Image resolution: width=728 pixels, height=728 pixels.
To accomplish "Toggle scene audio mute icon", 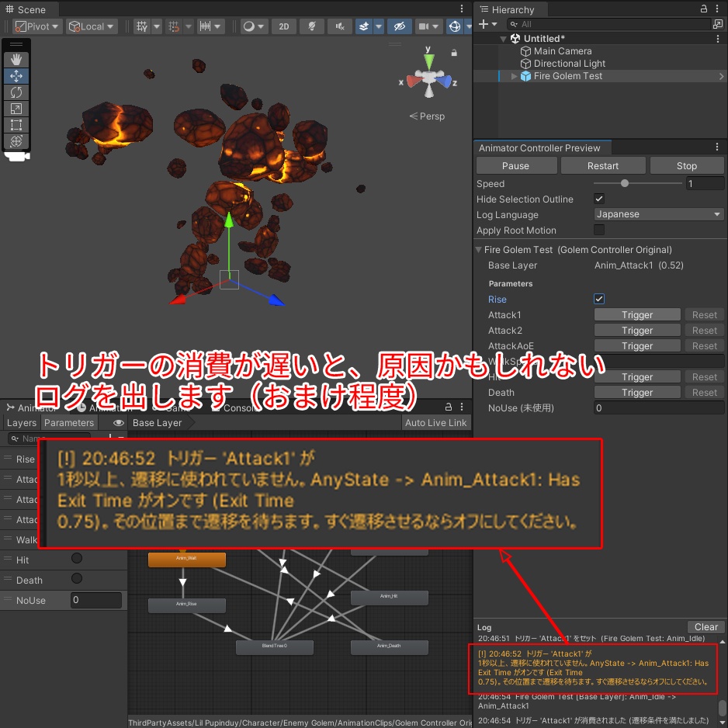I will click(x=340, y=26).
